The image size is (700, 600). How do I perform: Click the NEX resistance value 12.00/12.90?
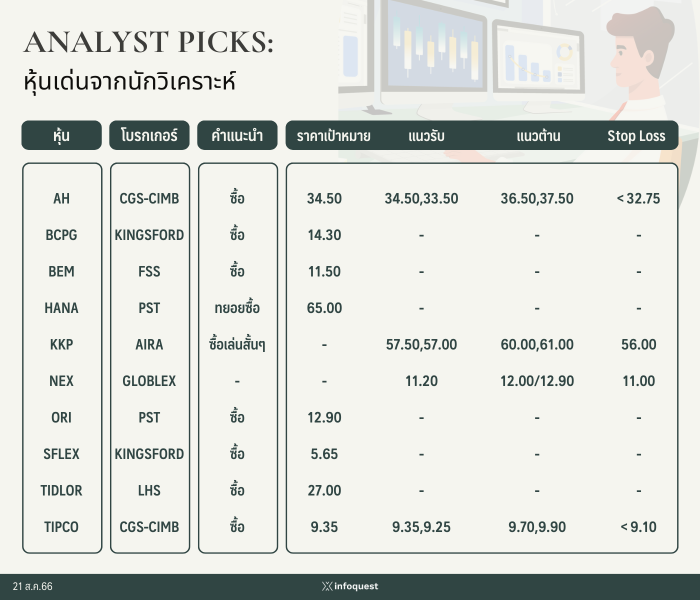(537, 381)
